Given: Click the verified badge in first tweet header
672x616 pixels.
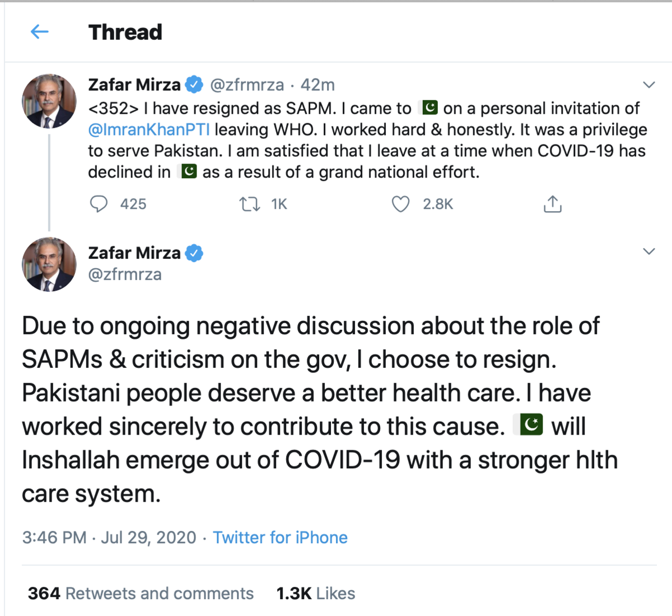Looking at the screenshot, I should 194,85.
